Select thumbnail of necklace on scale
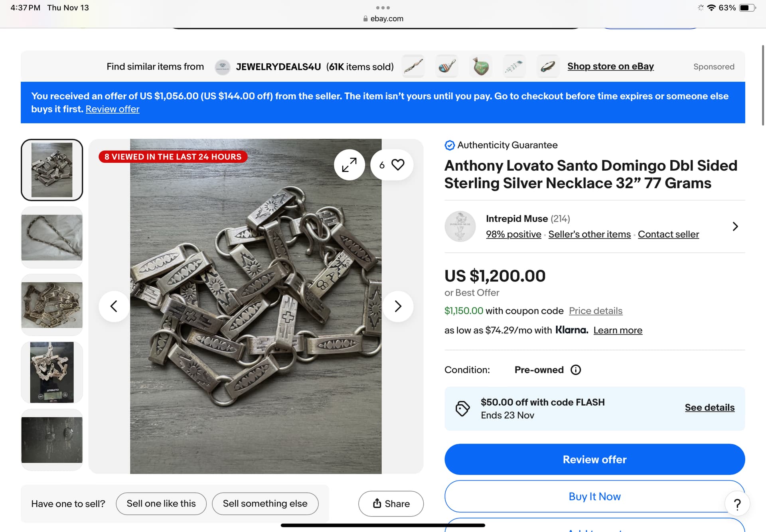 (x=52, y=372)
